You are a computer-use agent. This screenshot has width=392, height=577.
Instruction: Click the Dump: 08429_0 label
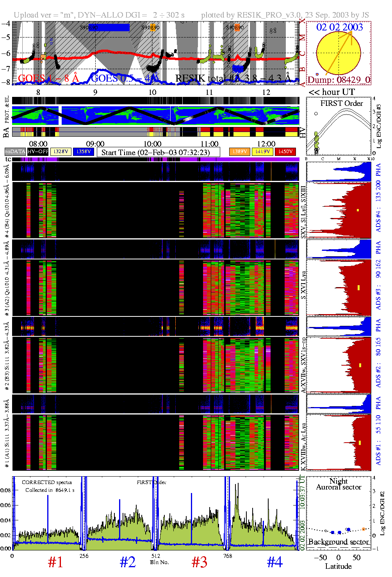click(339, 80)
